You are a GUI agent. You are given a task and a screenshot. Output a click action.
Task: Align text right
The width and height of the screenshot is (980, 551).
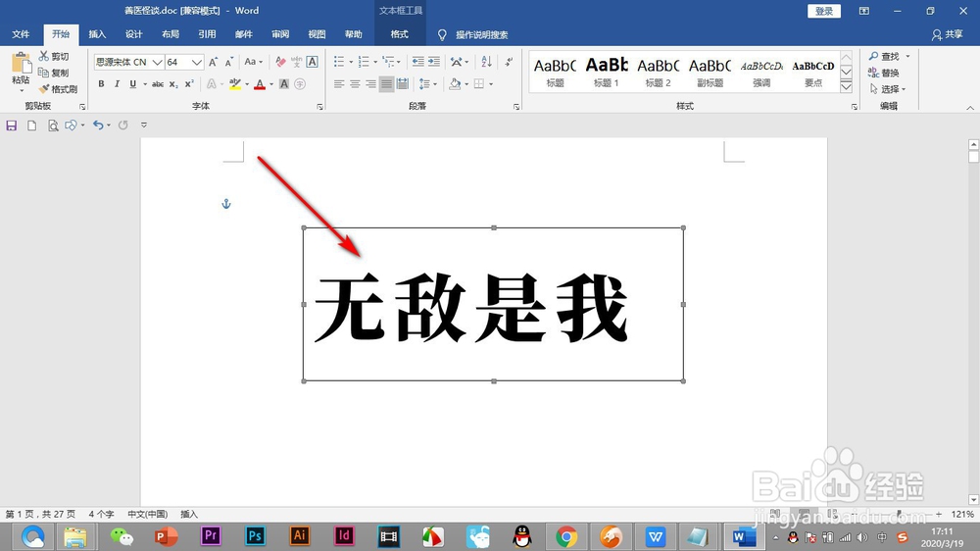pos(370,83)
